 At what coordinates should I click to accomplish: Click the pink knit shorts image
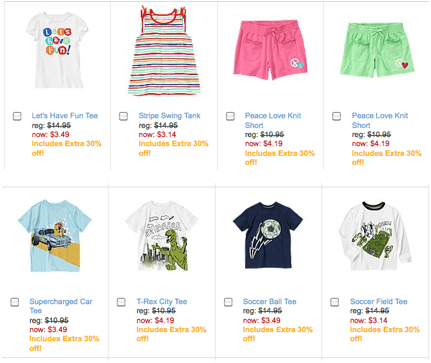[x=270, y=50]
